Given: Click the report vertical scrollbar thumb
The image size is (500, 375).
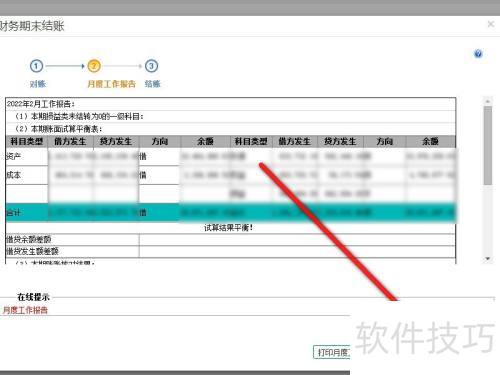Looking at the screenshot, I should [x=488, y=145].
